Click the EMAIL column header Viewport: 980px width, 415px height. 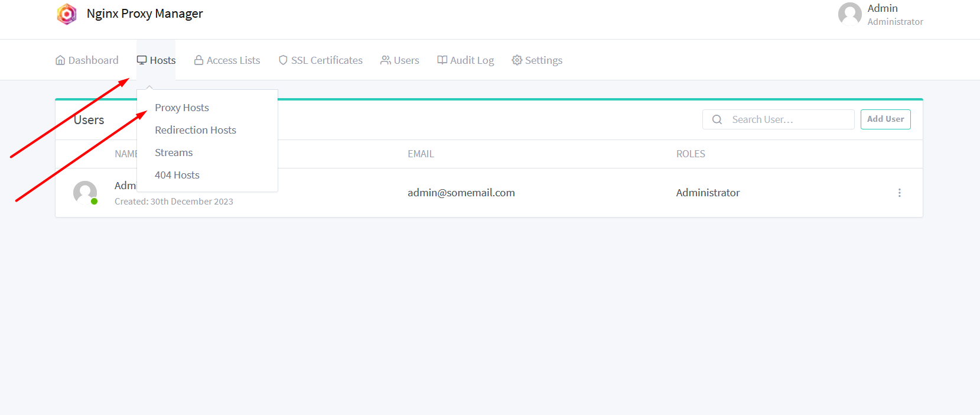(x=421, y=154)
